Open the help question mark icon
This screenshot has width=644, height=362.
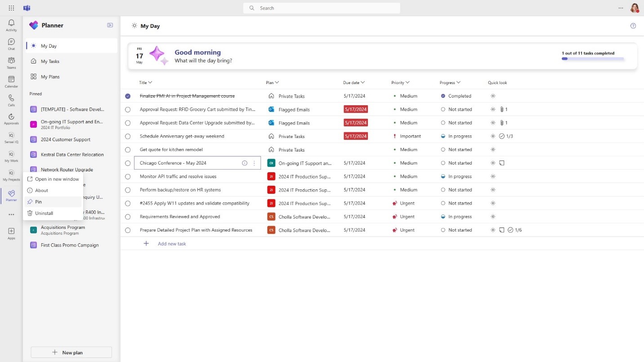click(633, 26)
